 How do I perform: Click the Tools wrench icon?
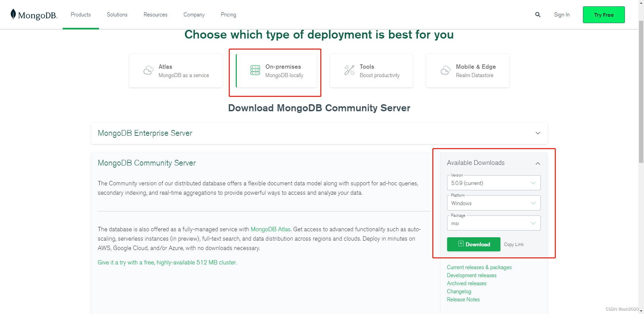tap(349, 70)
